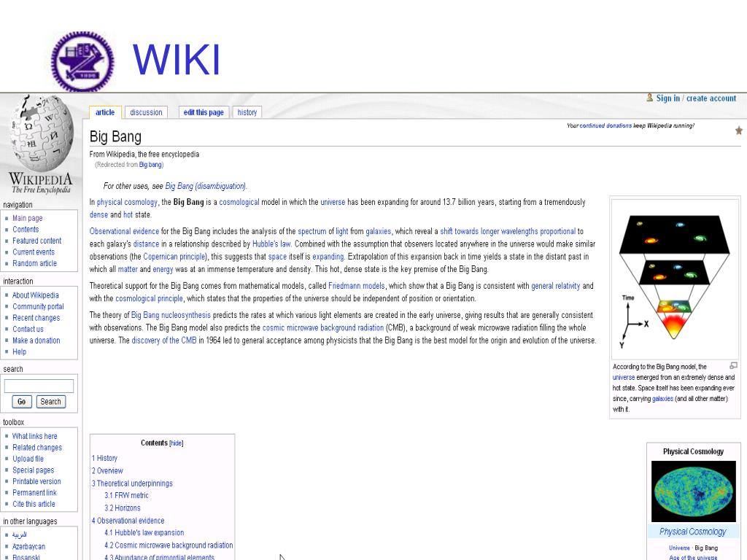Focus the Wikipedia search input box
The width and height of the screenshot is (747, 560).
pos(39,386)
